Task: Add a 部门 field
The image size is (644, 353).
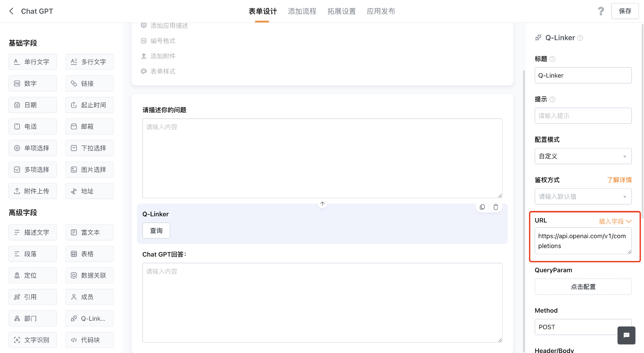Action: click(33, 318)
